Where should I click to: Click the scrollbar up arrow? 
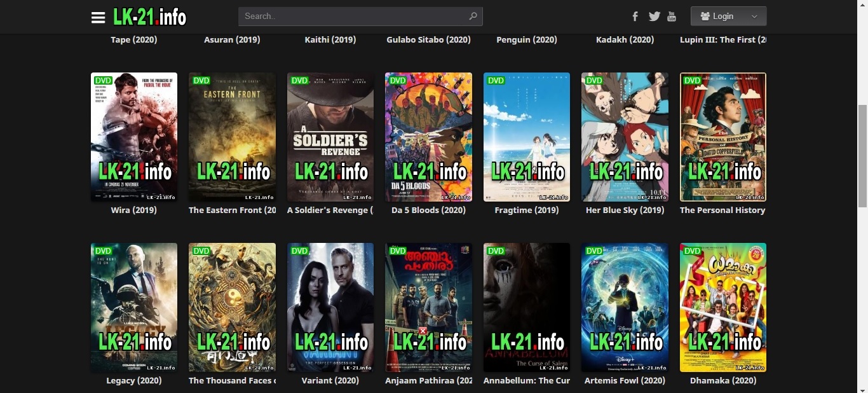point(862,5)
